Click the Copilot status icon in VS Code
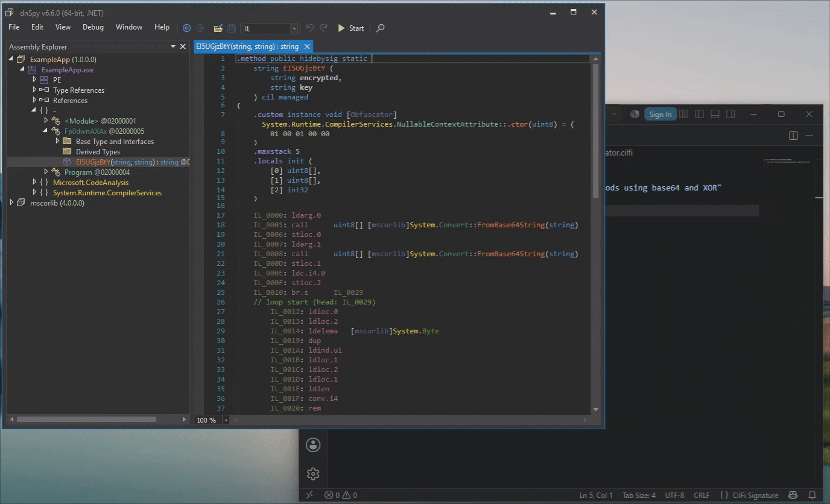The image size is (830, 504). [794, 495]
